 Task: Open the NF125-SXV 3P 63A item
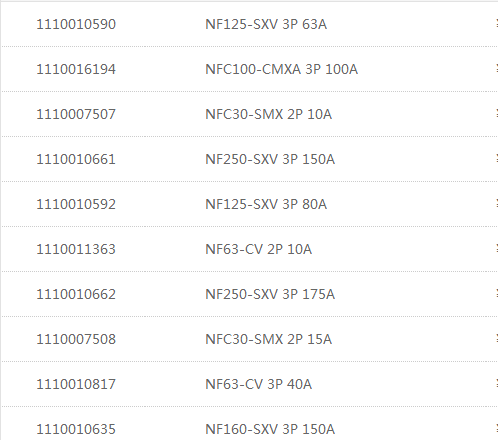[266, 24]
